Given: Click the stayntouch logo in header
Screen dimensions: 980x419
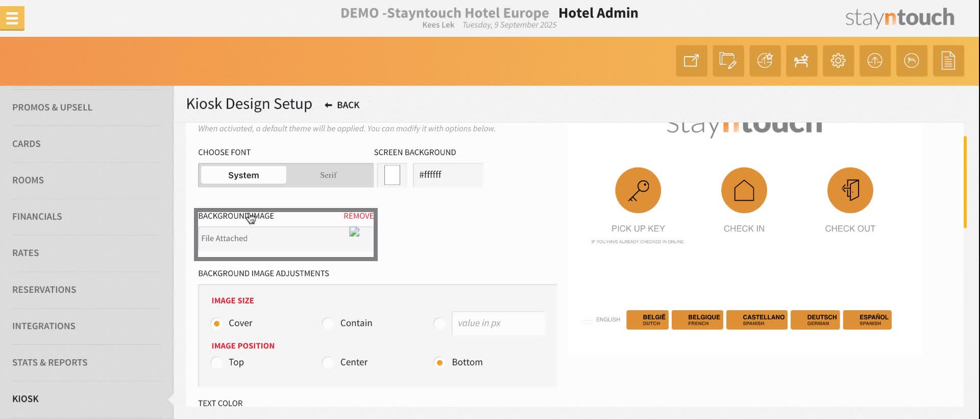Looking at the screenshot, I should click(x=899, y=18).
